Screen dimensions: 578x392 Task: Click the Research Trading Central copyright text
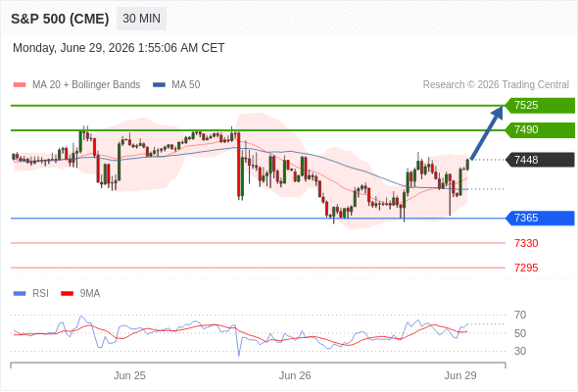(x=496, y=85)
